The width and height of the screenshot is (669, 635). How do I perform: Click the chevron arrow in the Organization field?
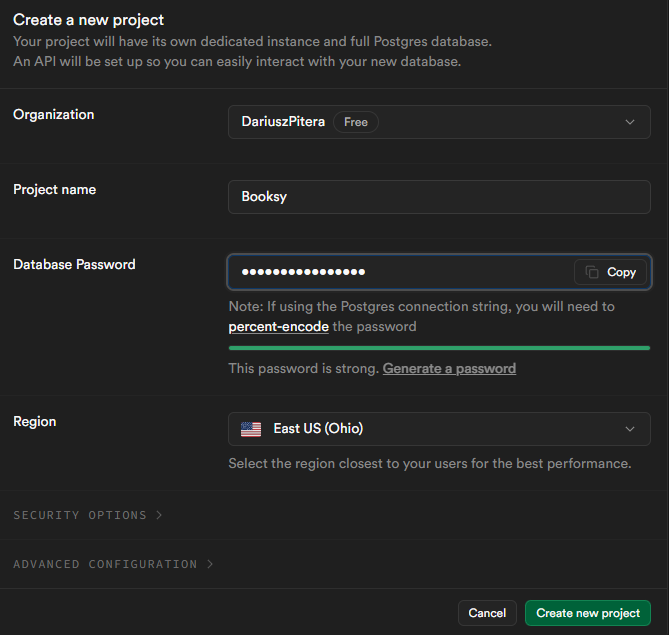(x=630, y=122)
